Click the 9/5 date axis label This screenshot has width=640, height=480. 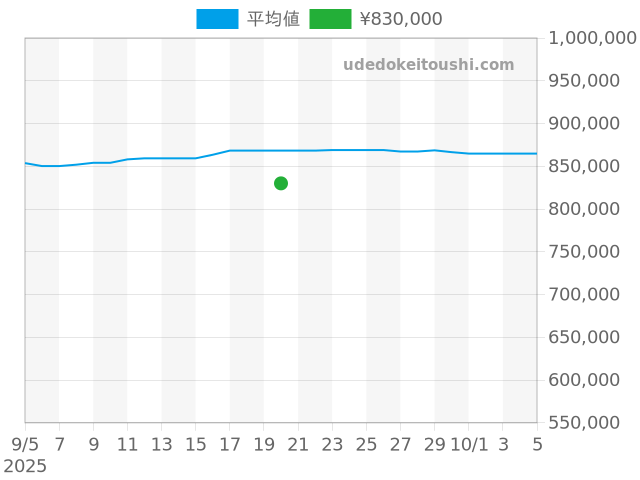click(x=25, y=444)
